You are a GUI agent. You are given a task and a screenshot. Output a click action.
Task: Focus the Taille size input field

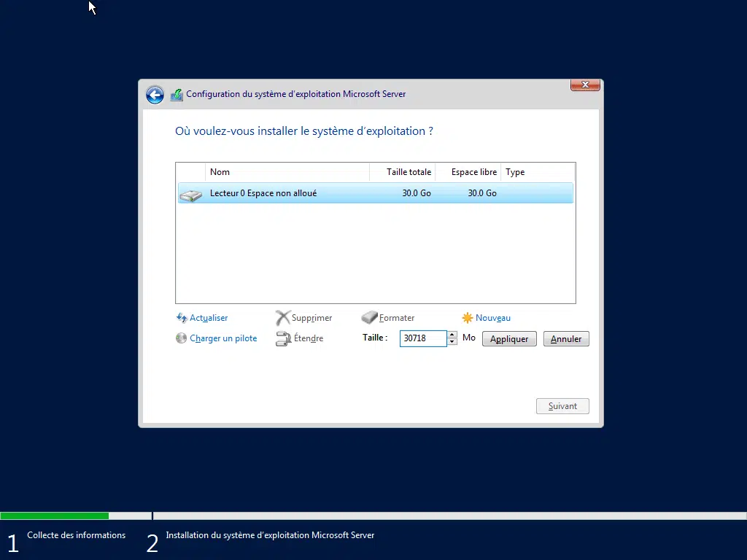pos(423,338)
